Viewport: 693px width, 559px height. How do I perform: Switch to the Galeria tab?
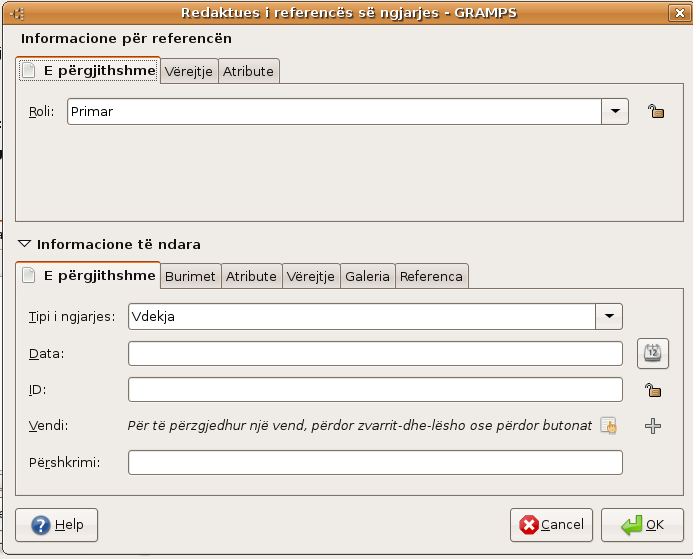click(x=367, y=277)
